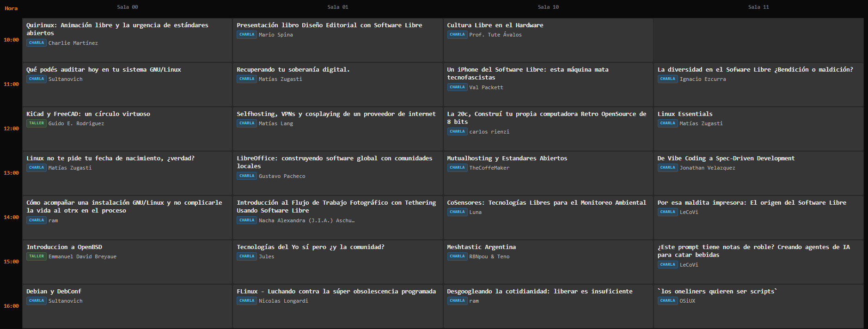
Task: Click the 11:00 time slot label
Action: [x=11, y=84]
